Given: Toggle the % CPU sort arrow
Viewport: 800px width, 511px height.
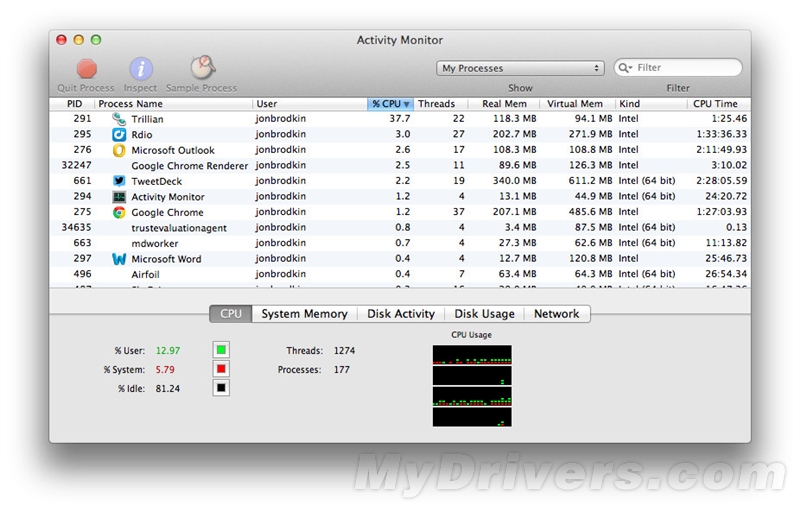Looking at the screenshot, I should click(x=407, y=104).
